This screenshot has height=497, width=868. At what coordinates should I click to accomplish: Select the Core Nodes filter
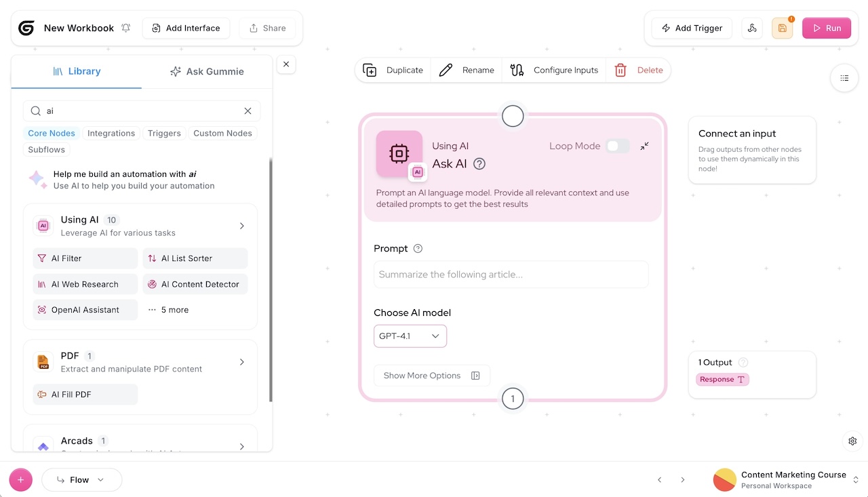[52, 133]
